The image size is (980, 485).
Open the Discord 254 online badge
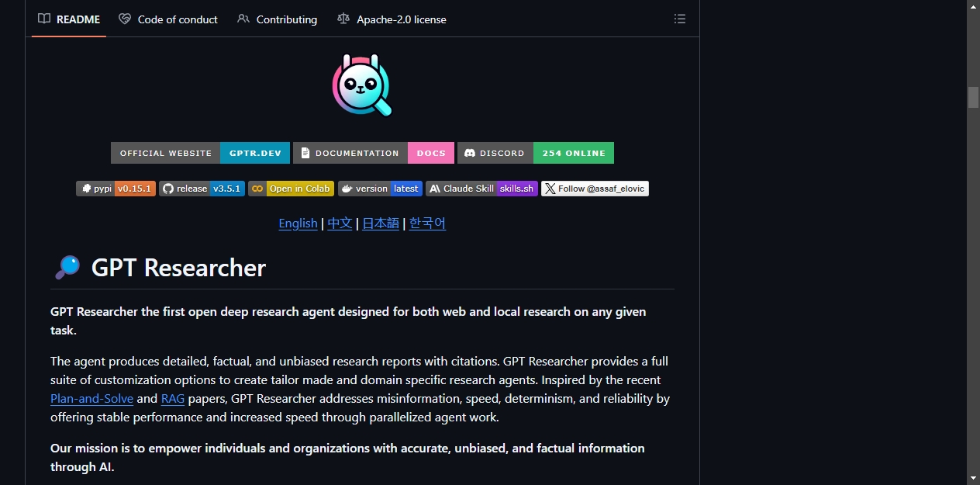[536, 153]
